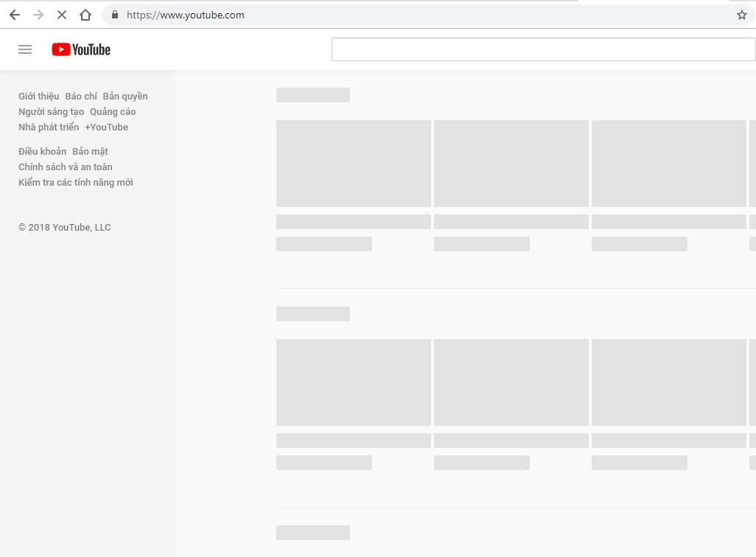The image size is (756, 557).
Task: Open the Báo chí link
Action: (81, 96)
